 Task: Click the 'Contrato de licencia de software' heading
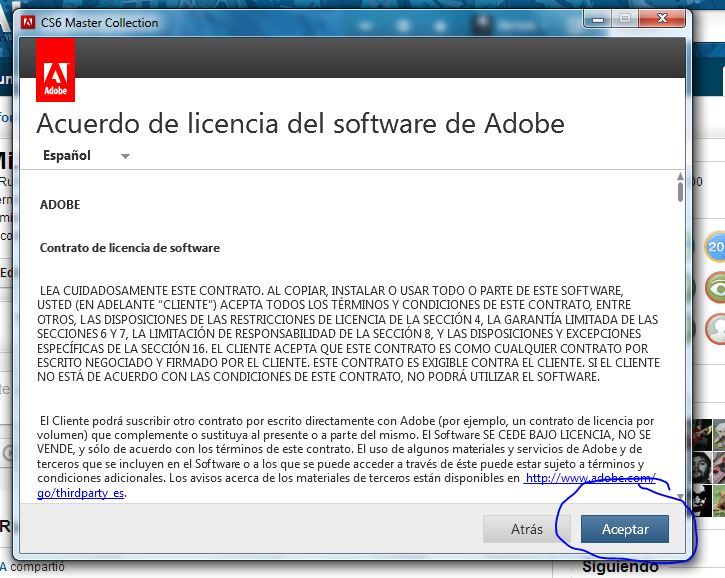(130, 248)
